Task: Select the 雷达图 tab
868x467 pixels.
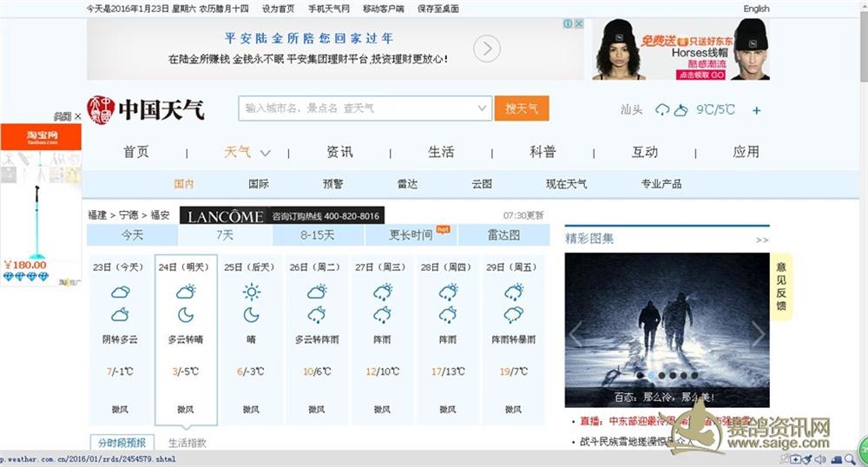Action: point(503,235)
